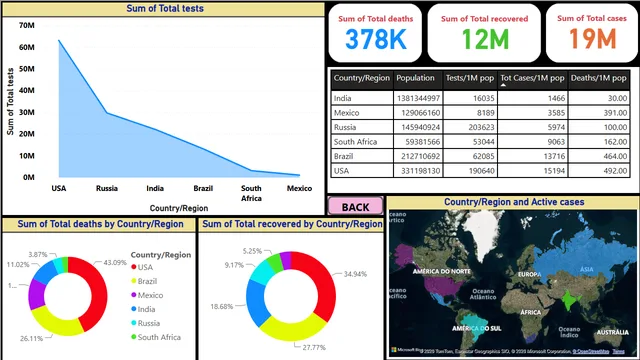Click the sort arrow under Tot Cases/1M pop
Screen dimensions: 640x360
click(x=503, y=85)
